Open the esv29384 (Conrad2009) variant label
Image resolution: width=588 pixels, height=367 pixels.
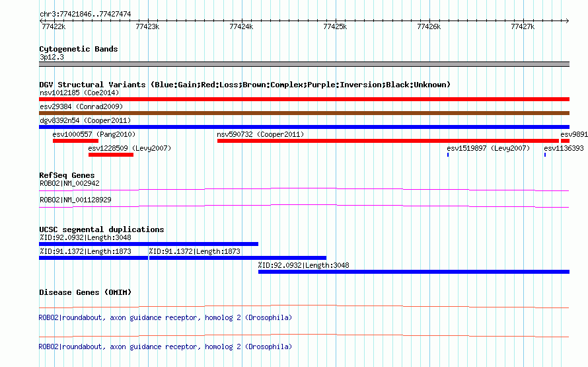coord(81,106)
